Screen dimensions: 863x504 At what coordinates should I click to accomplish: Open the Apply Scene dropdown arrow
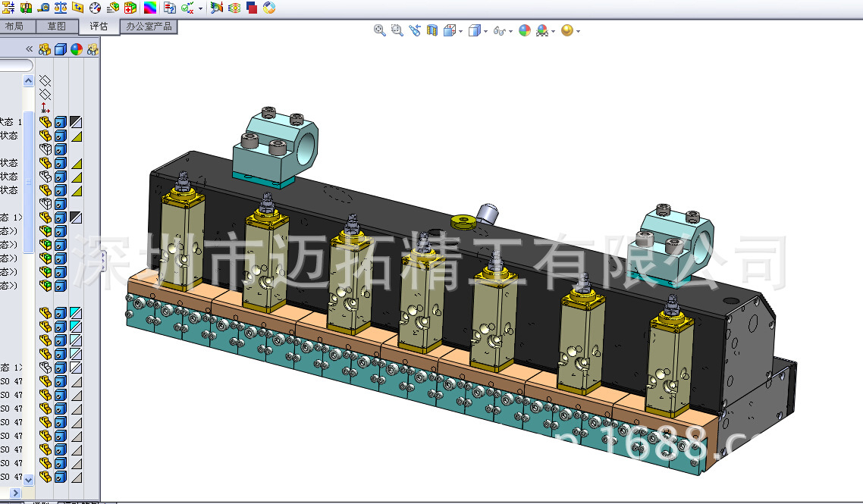click(553, 31)
